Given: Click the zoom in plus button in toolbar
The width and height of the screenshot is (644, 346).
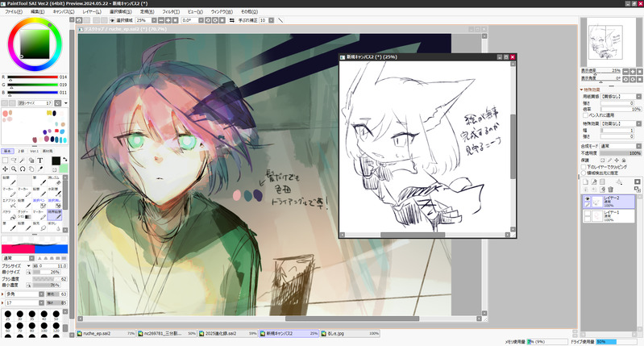Looking at the screenshot, I should coord(168,20).
